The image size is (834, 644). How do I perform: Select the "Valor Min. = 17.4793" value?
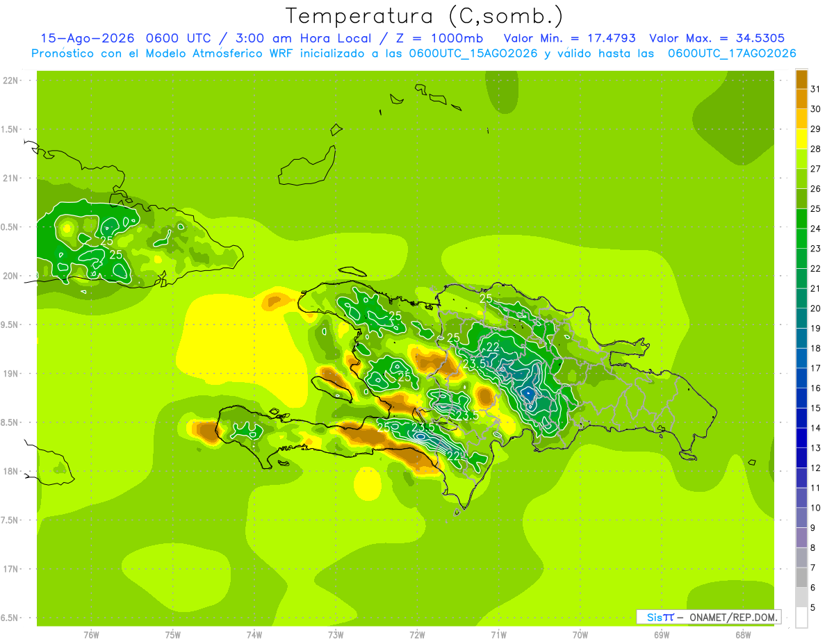(570, 38)
